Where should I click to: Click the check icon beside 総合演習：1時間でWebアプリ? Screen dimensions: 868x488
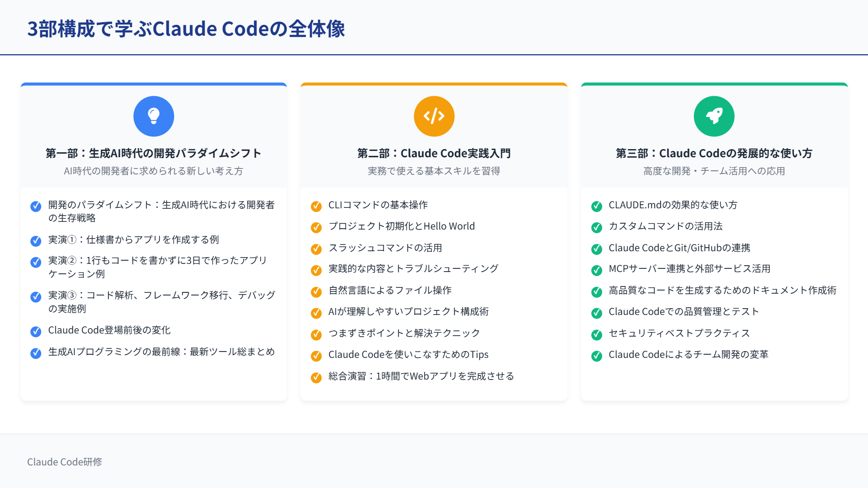pyautogui.click(x=316, y=378)
